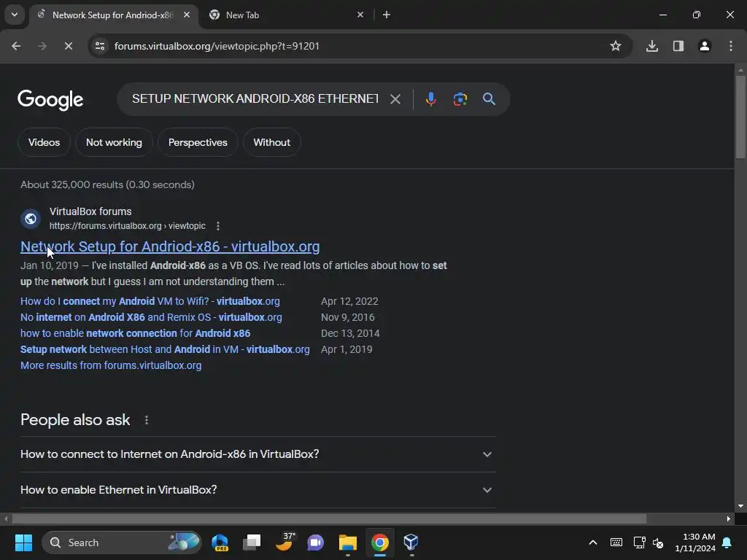747x560 pixels.
Task: Switch to the New Tab tab
Action: (x=286, y=15)
